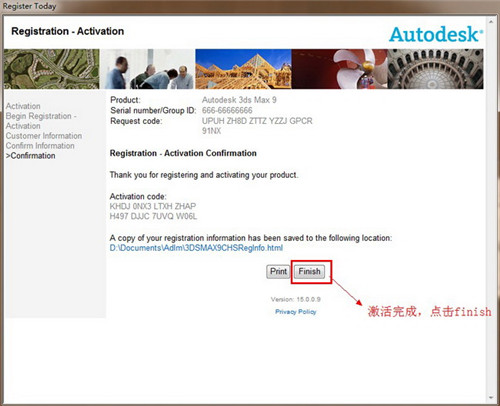Select Begin Registration - Activation sidebar step
Image resolution: width=500 pixels, height=406 pixels.
[41, 121]
